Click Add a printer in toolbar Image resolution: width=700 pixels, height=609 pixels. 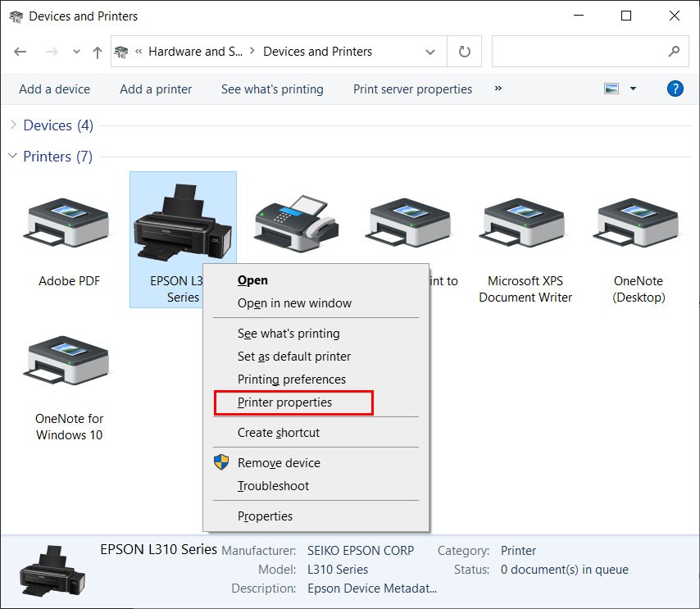[x=156, y=89]
